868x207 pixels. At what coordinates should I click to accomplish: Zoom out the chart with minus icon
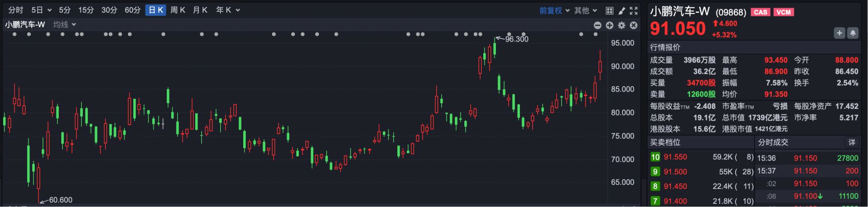pyautogui.click(x=597, y=25)
